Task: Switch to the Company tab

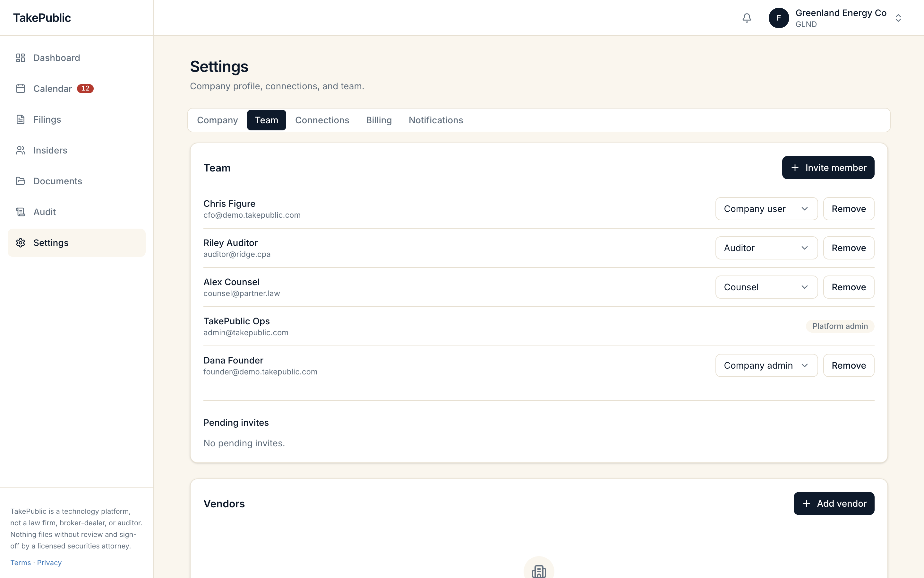Action: 217,120
